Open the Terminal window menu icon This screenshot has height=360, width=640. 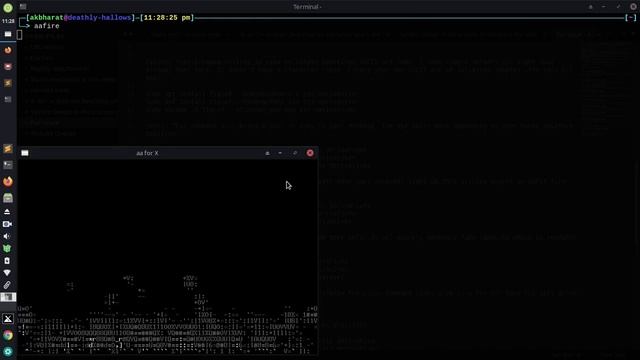(23, 7)
